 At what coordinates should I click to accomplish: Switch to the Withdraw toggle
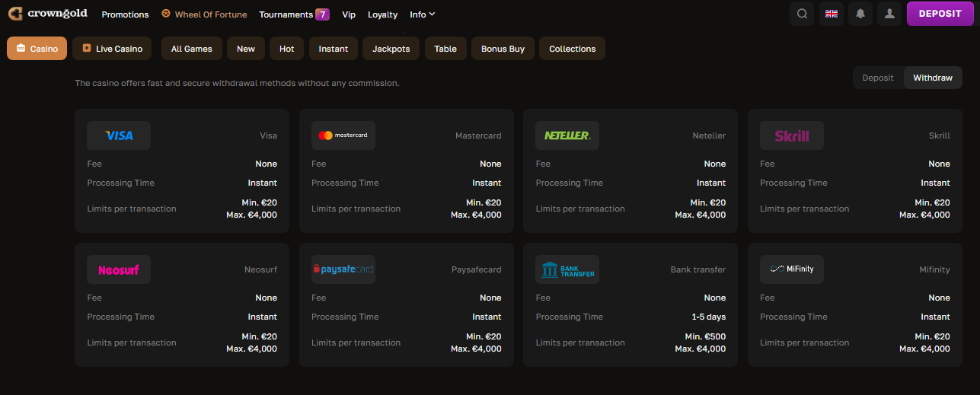pos(933,78)
